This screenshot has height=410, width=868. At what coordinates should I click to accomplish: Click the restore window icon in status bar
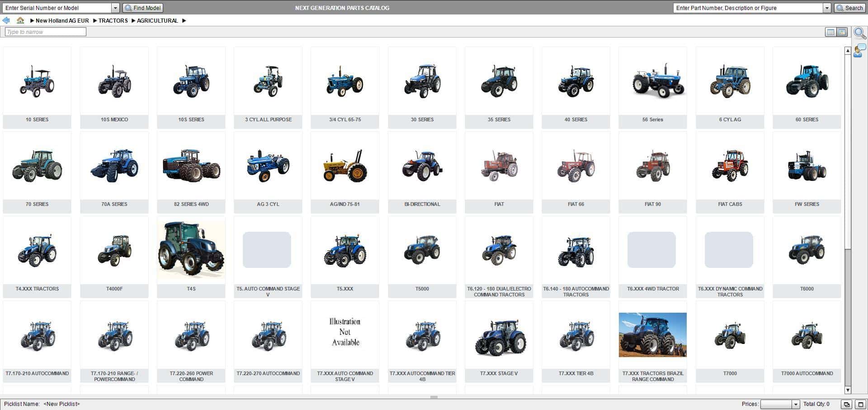click(846, 404)
